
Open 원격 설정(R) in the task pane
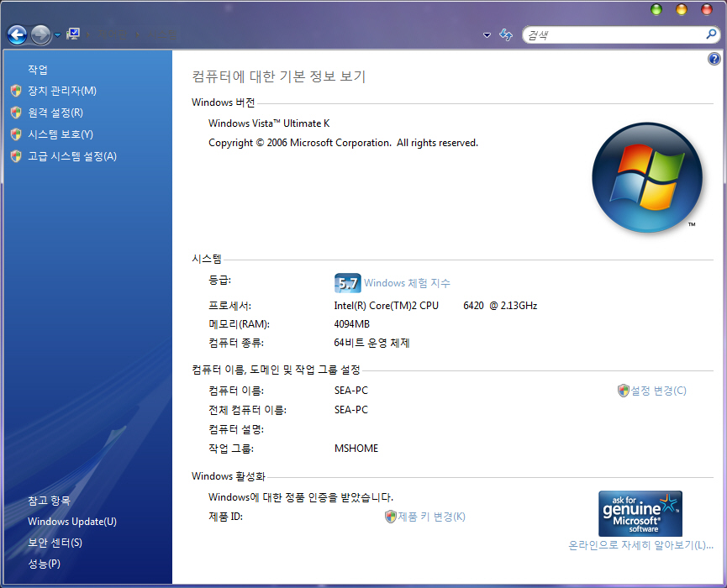pos(55,113)
